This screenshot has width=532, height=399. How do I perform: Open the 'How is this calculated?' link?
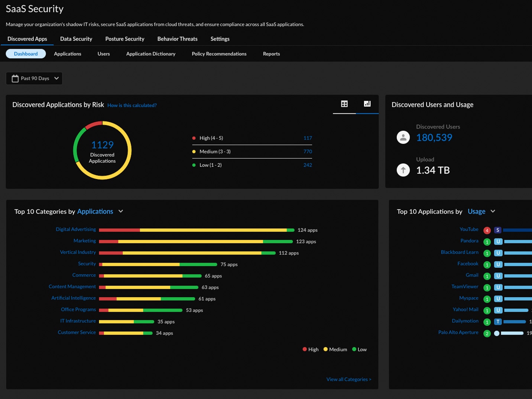[132, 105]
